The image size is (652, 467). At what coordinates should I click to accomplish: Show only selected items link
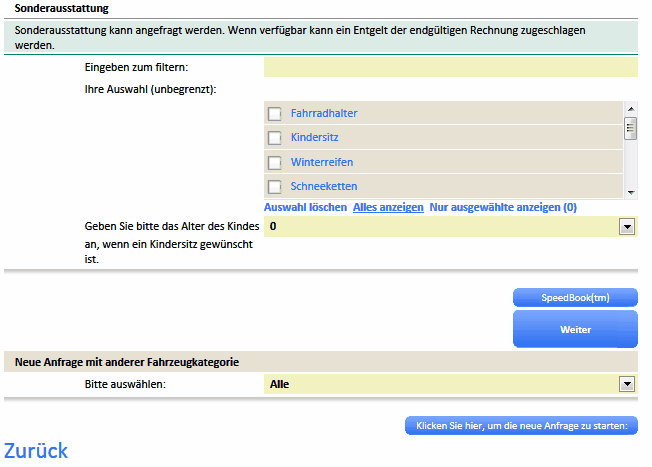[503, 207]
